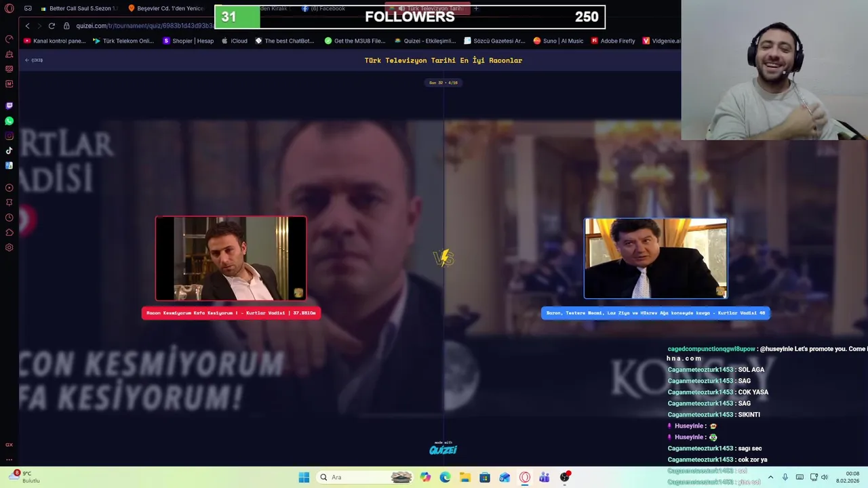Click the microphone tray icon

(x=785, y=477)
